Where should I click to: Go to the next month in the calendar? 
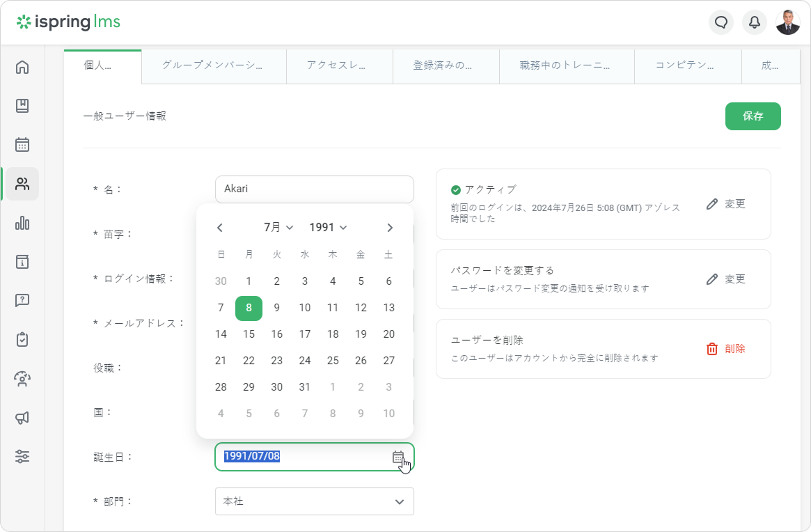pyautogui.click(x=390, y=228)
